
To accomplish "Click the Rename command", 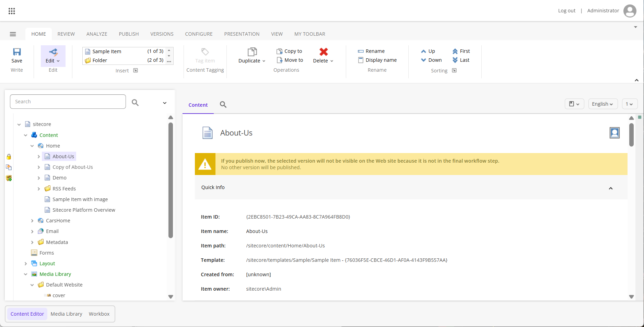I will click(371, 51).
